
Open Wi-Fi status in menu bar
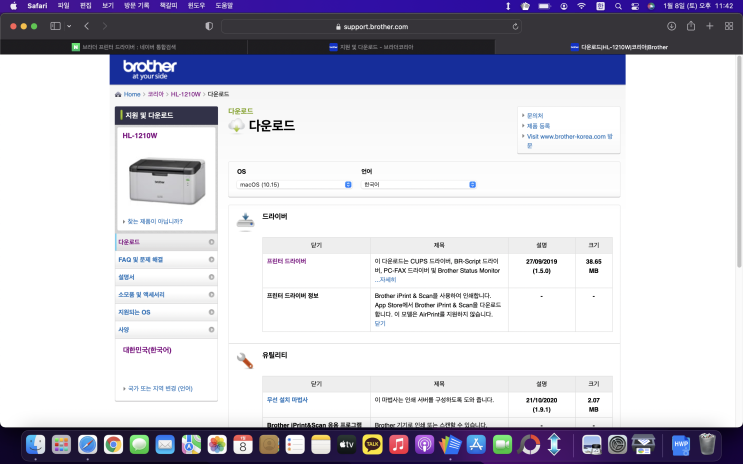[x=581, y=6]
